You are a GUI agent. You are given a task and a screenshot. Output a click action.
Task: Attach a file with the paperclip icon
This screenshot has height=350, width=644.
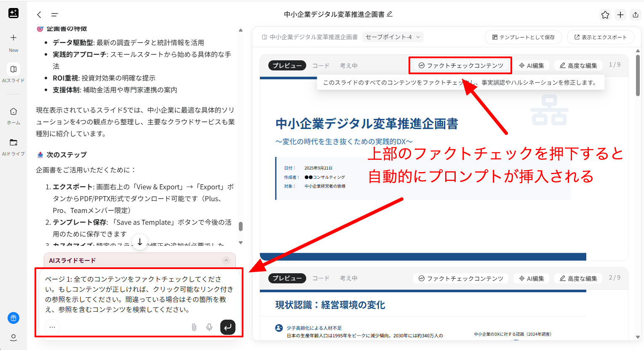(194, 327)
